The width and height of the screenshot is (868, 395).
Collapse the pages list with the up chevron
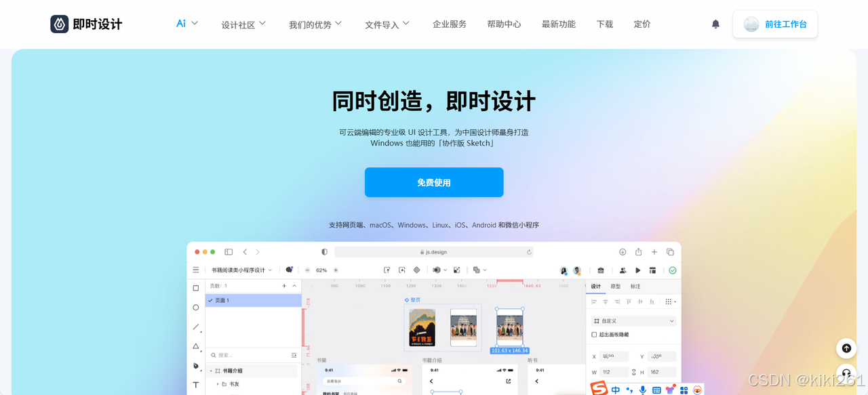click(x=294, y=286)
